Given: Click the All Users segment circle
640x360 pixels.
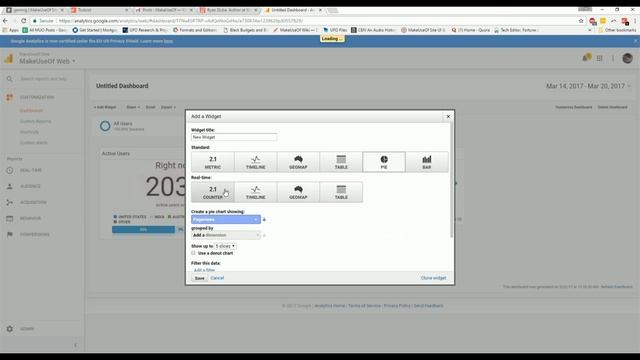Looking at the screenshot, I should click(x=105, y=126).
